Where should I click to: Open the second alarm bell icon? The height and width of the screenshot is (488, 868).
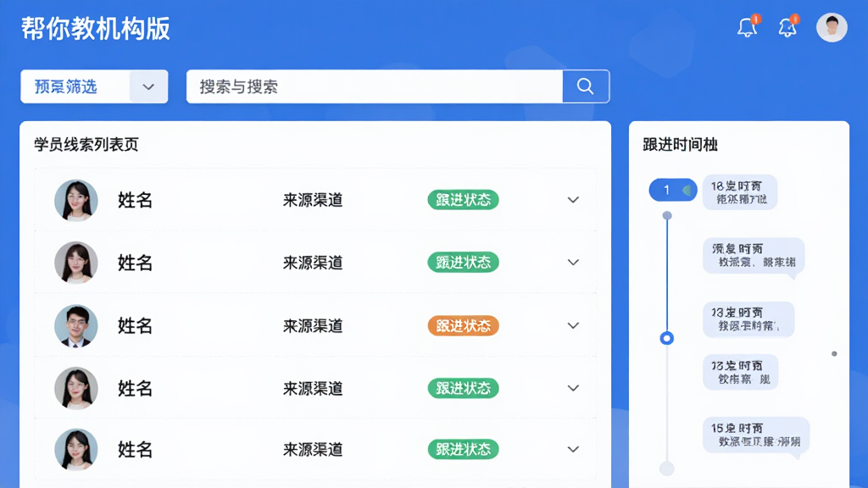[787, 26]
